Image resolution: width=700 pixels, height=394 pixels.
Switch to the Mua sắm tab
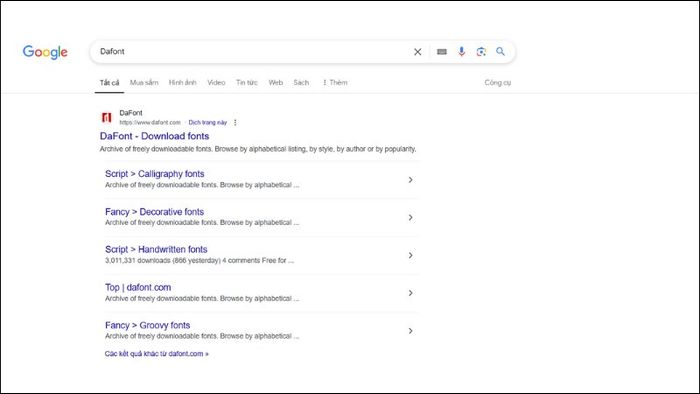pos(144,83)
